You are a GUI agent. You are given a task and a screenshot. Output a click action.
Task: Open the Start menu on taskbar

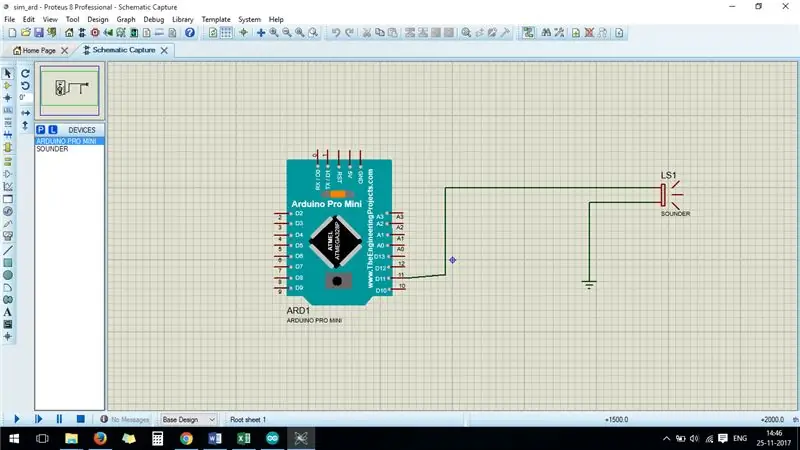point(14,438)
